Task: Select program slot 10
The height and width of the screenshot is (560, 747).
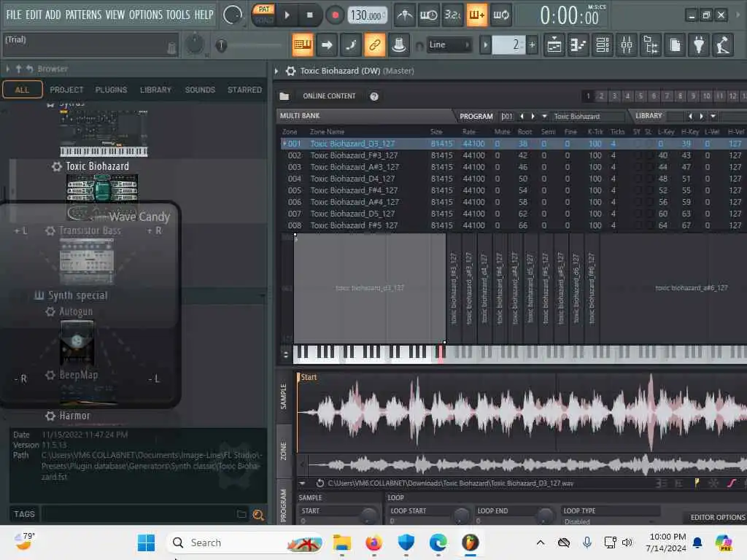Action: point(706,96)
